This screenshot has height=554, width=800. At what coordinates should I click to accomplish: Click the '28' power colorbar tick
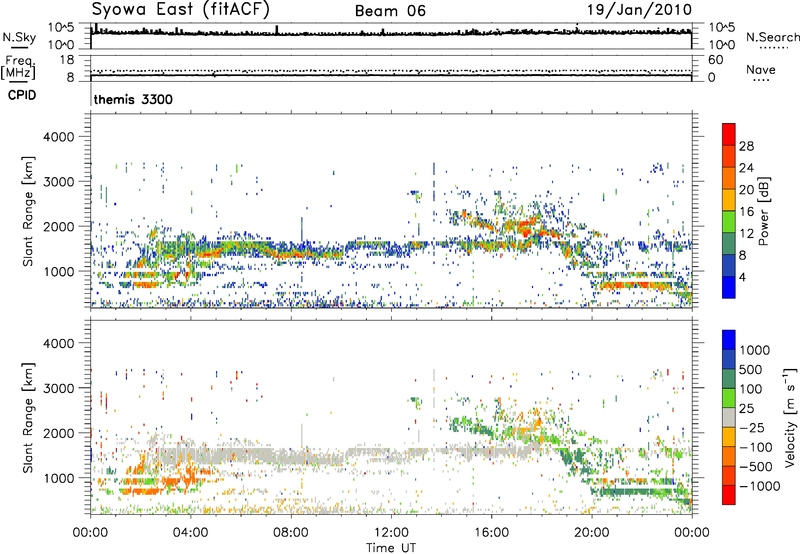[x=746, y=146]
